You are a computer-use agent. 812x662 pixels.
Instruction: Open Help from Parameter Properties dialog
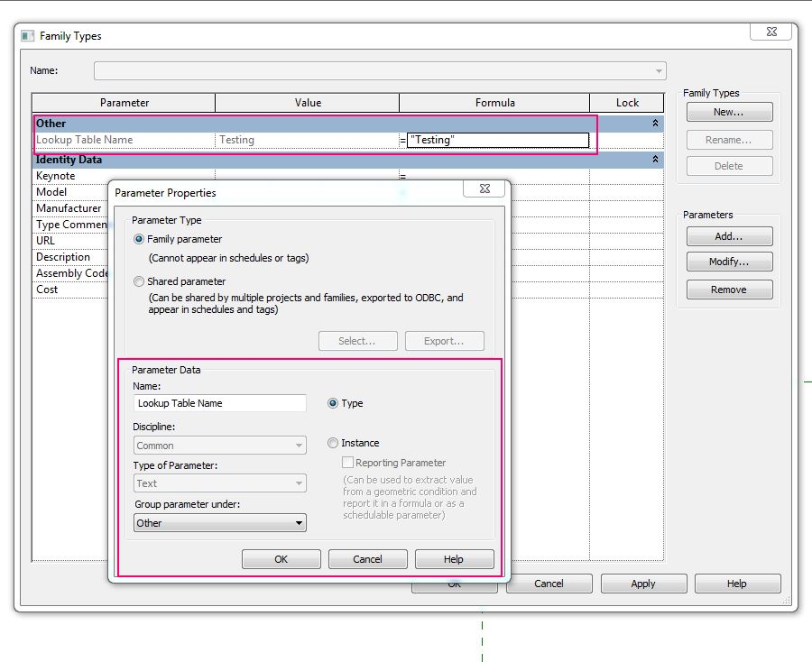(454, 558)
